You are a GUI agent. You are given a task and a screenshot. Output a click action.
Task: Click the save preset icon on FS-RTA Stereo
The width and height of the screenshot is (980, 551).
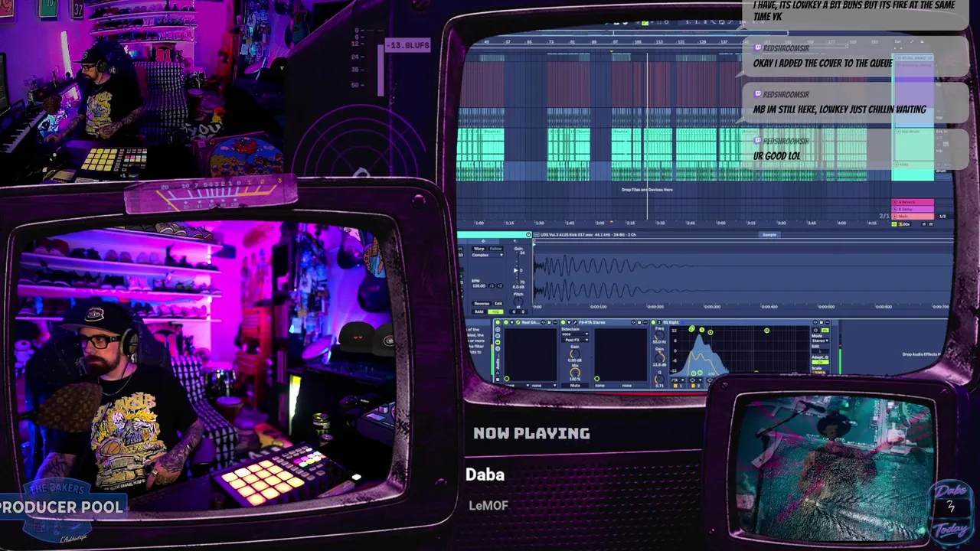coord(639,322)
